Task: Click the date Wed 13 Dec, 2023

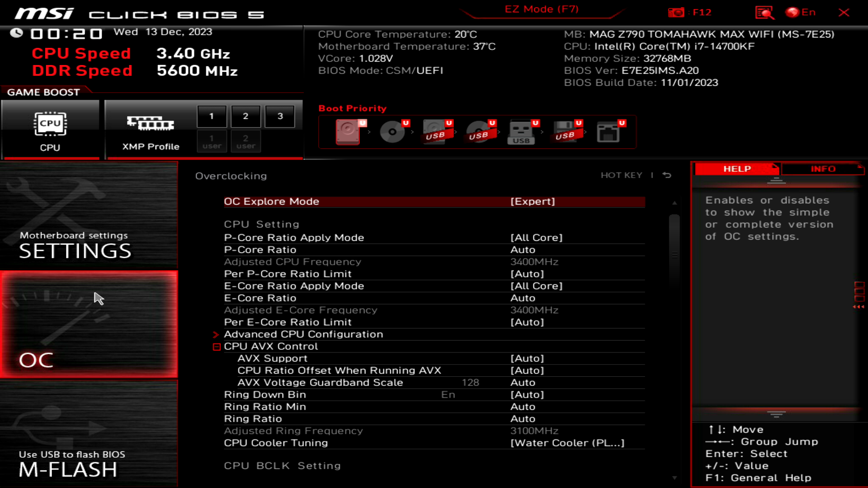Action: pos(163,32)
